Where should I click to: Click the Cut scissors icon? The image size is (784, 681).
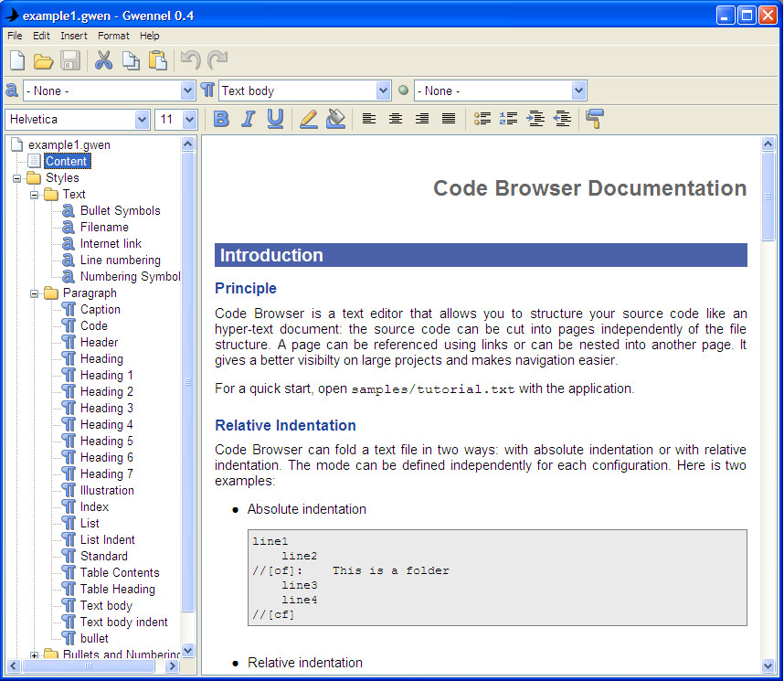click(x=103, y=60)
